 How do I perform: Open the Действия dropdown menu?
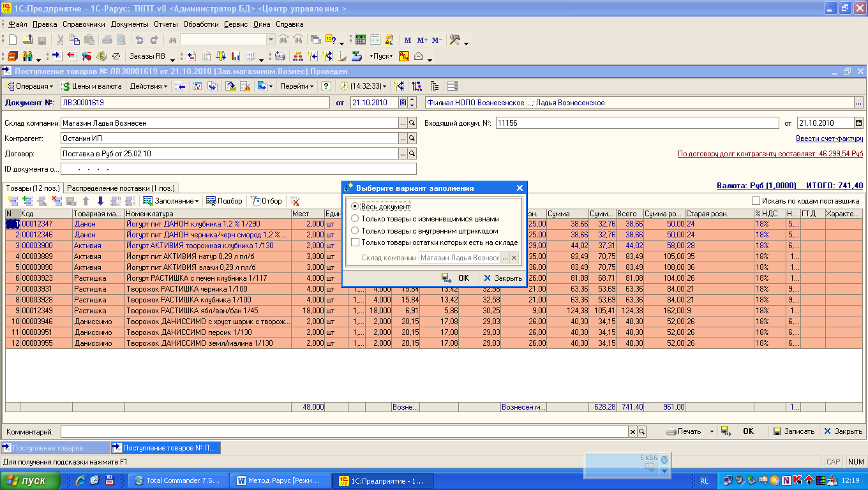pyautogui.click(x=149, y=86)
